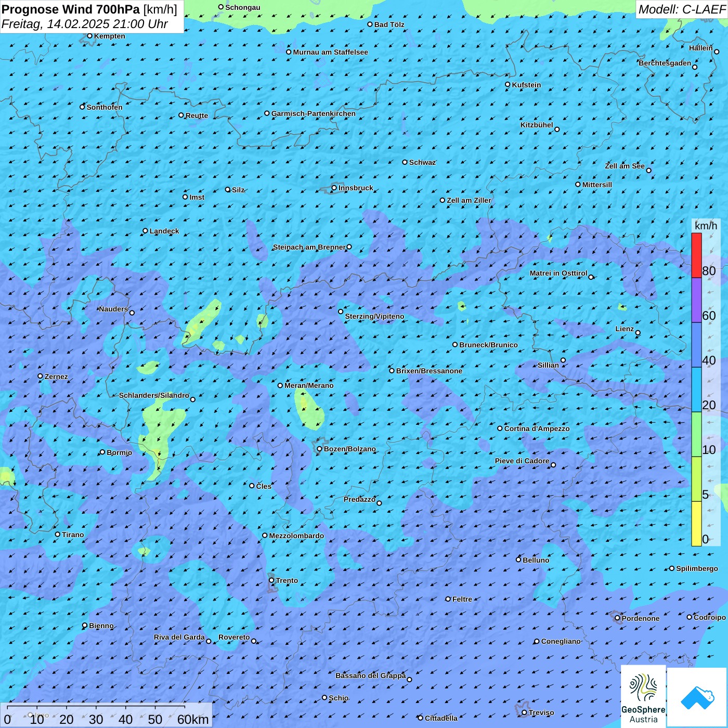The height and width of the screenshot is (728, 728).
Task: Click the Pordenone city label
Action: 641,618
